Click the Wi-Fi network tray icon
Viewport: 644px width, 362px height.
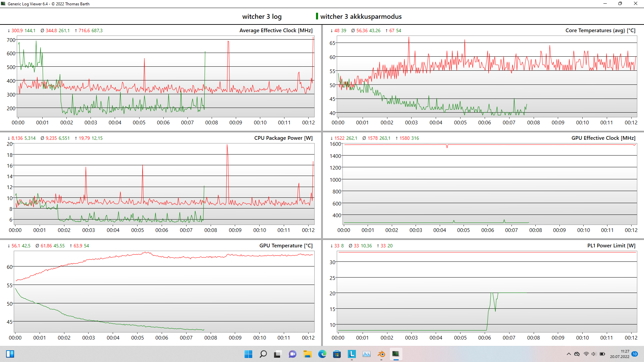point(586,354)
